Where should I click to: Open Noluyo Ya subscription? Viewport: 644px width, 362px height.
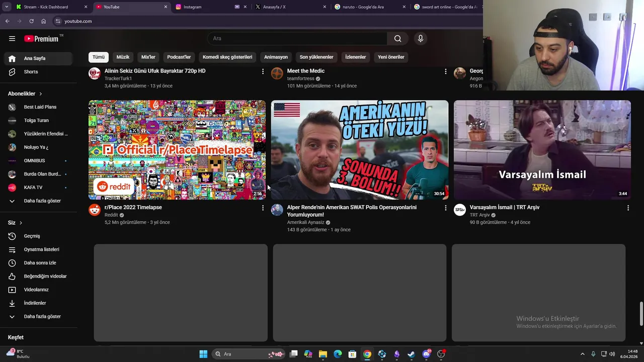[x=39, y=147]
